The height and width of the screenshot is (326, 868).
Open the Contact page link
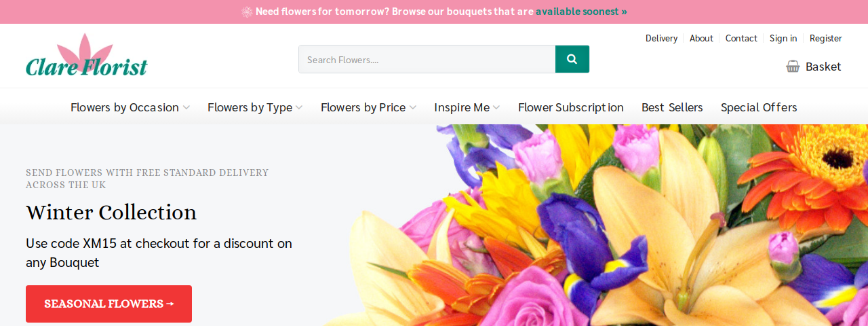click(x=741, y=38)
